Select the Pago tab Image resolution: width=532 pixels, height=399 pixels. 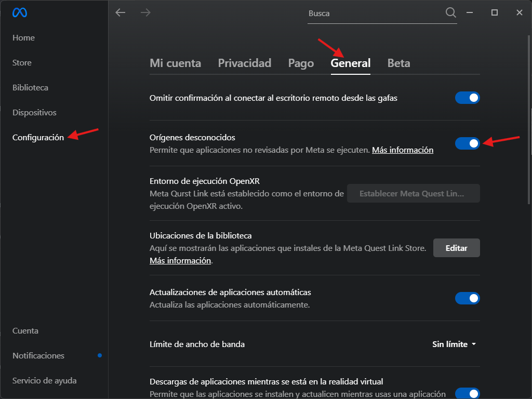301,63
